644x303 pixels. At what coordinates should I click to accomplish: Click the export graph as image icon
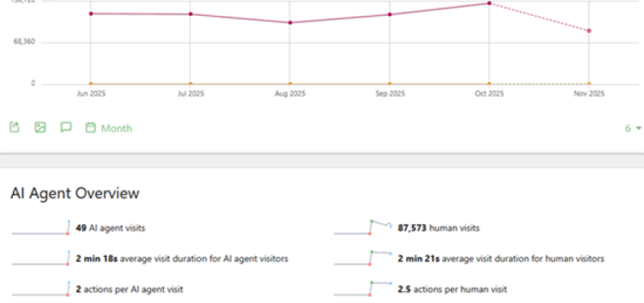tap(40, 127)
